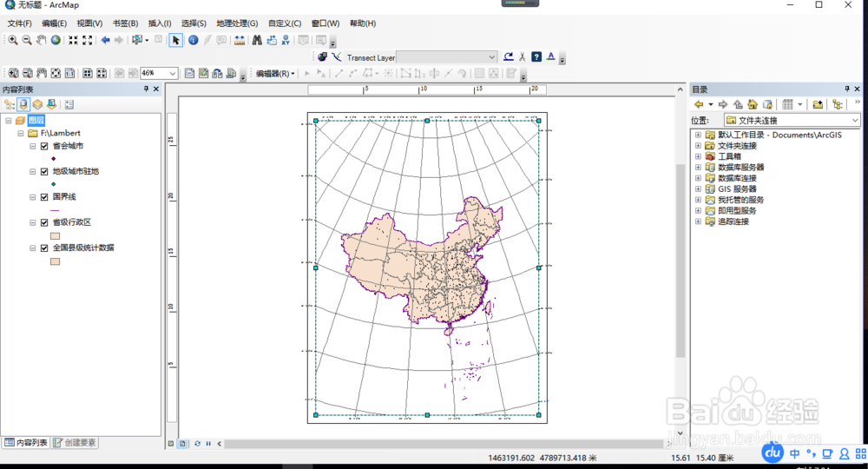Click the Fixed Zoom Out arrows icon
This screenshot has height=469, width=868.
pyautogui.click(x=88, y=40)
